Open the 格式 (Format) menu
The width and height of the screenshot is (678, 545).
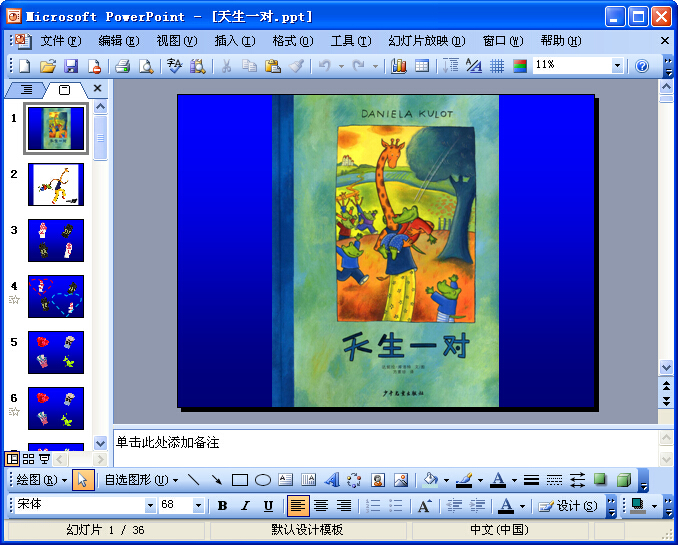293,41
